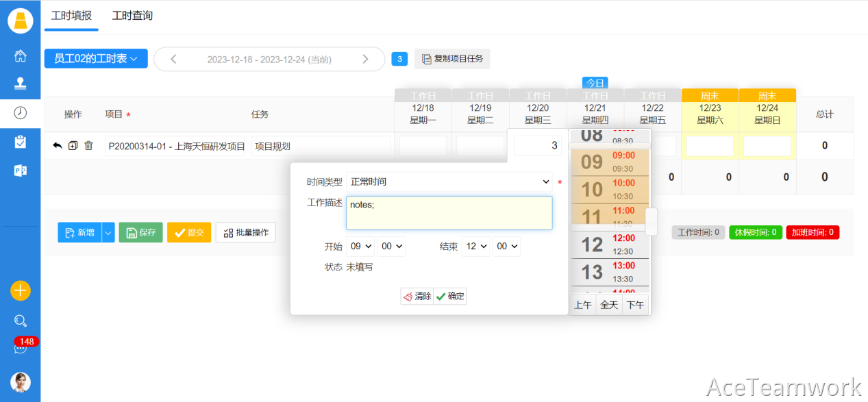
Task: Click the yellow plus add button
Action: 21,290
